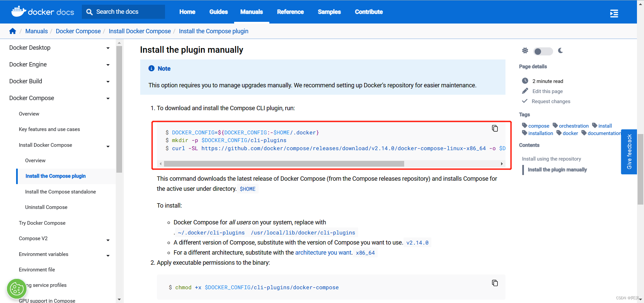
Task: Click the tag icon beside orchestration
Action: (555, 125)
